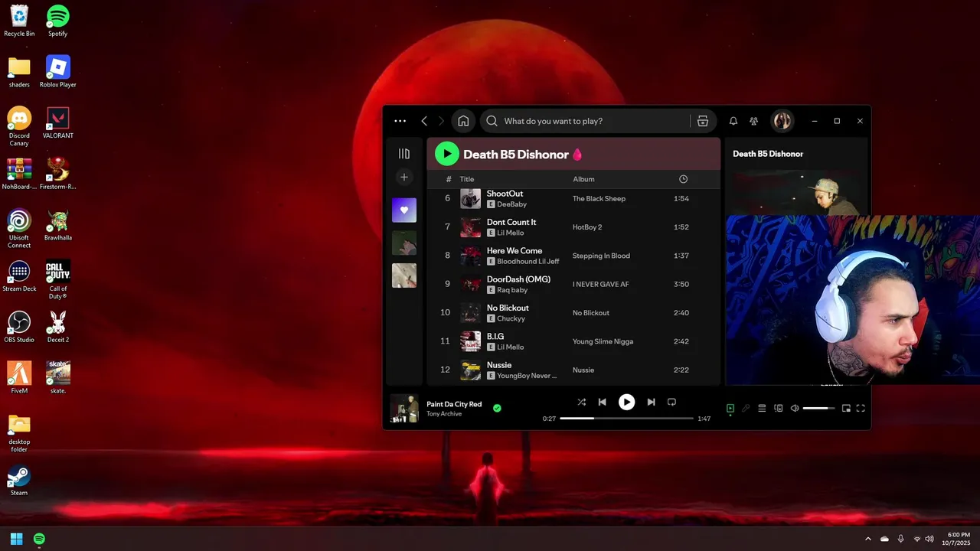Open the Spotify Home button
980x551 pixels.
(463, 121)
